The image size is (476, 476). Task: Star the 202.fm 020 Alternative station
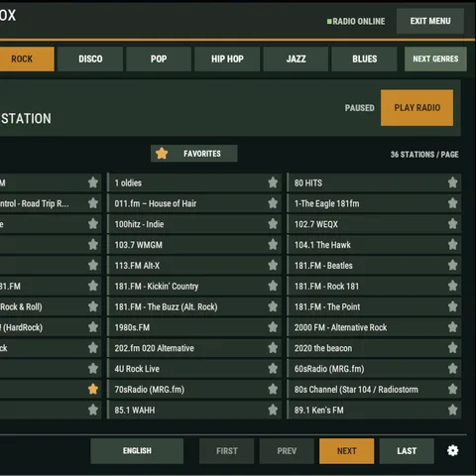[273, 348]
